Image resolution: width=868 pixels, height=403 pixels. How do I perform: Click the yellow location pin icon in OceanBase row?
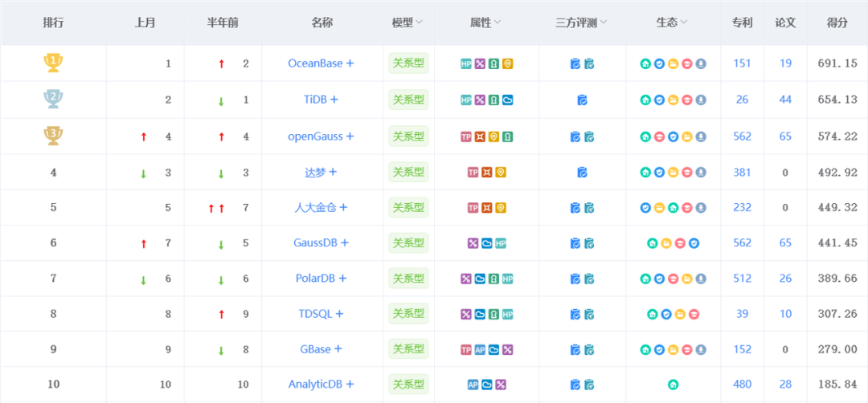click(x=508, y=63)
